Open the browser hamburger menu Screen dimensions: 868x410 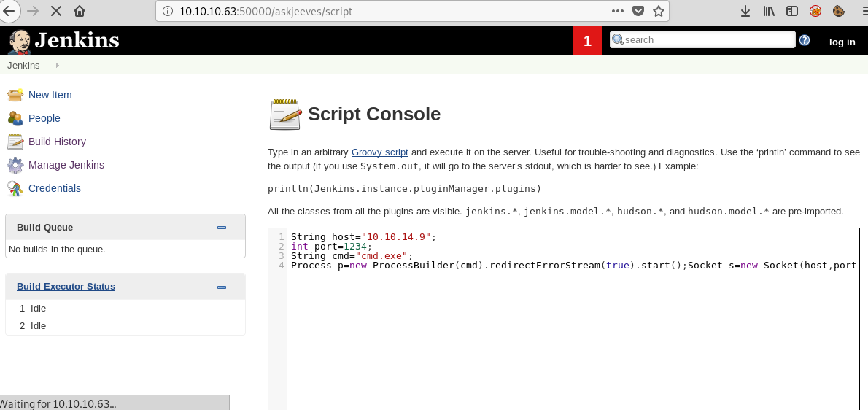pos(864,11)
